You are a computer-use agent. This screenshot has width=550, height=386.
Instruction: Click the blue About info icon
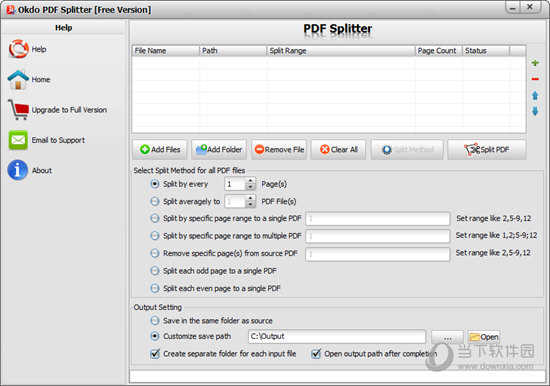18,170
